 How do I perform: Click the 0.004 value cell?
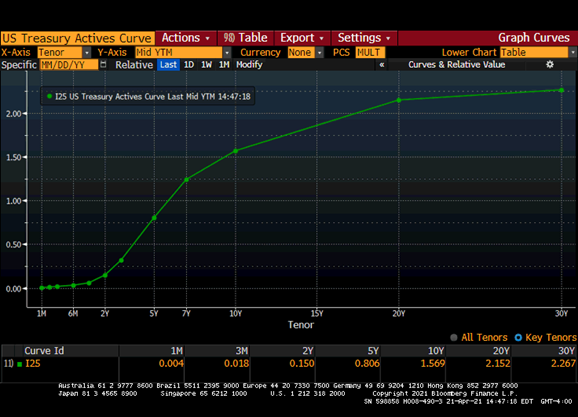click(x=171, y=364)
